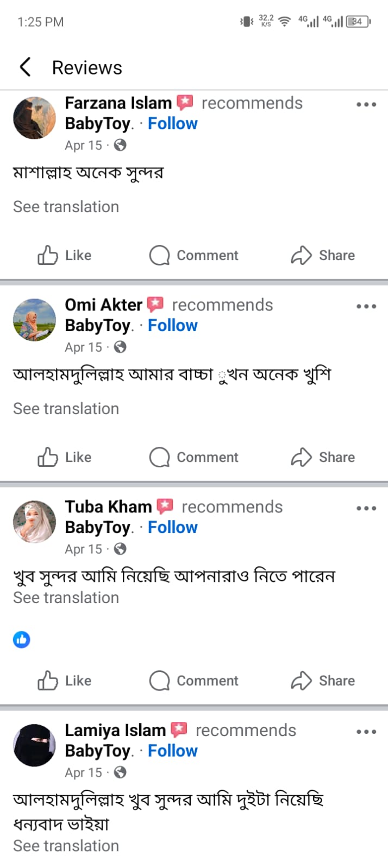Open three-dot menu on Farzana Islam's review
388x868 pixels.
point(366,104)
